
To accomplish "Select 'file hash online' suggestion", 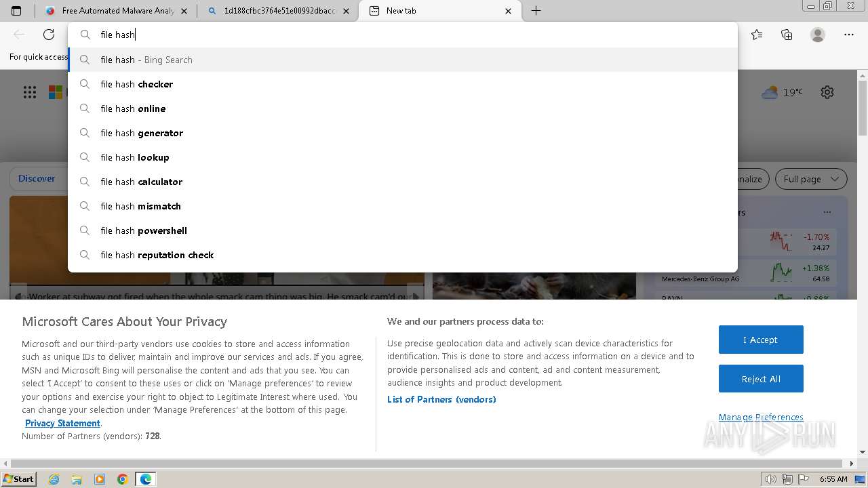I will (402, 108).
